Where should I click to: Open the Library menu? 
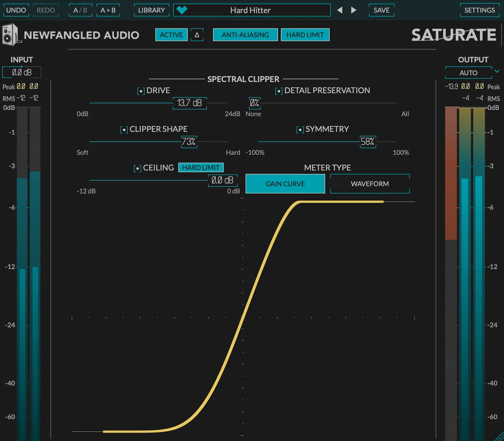coord(152,10)
